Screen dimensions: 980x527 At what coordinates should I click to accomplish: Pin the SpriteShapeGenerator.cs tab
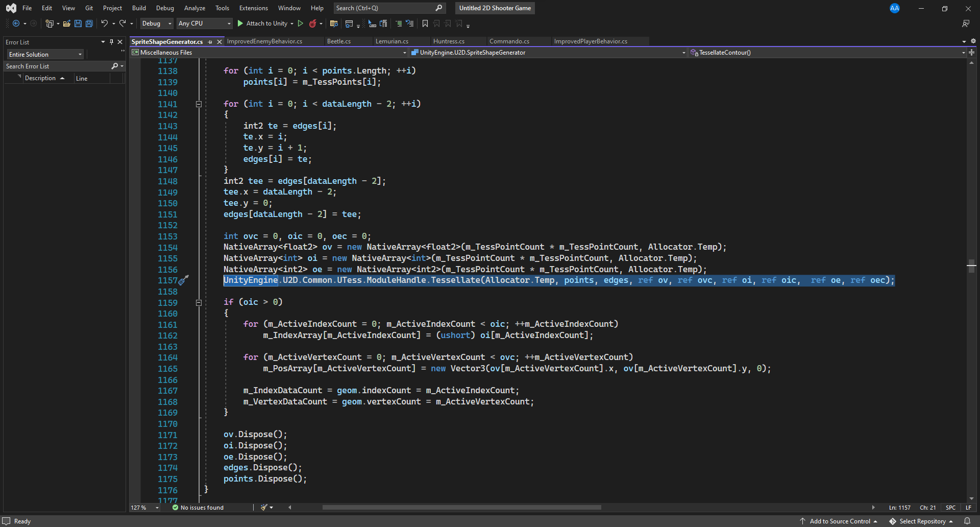[x=210, y=42]
